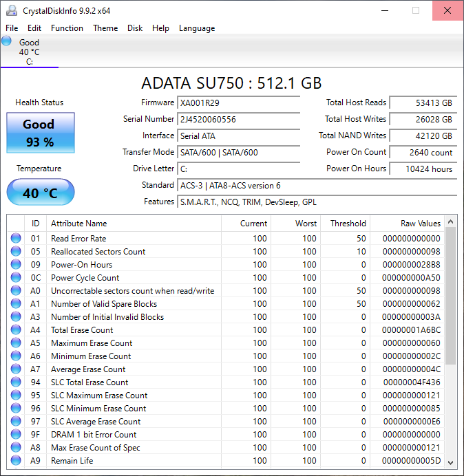Click status orb for Average Erase Count row

(x=16, y=369)
